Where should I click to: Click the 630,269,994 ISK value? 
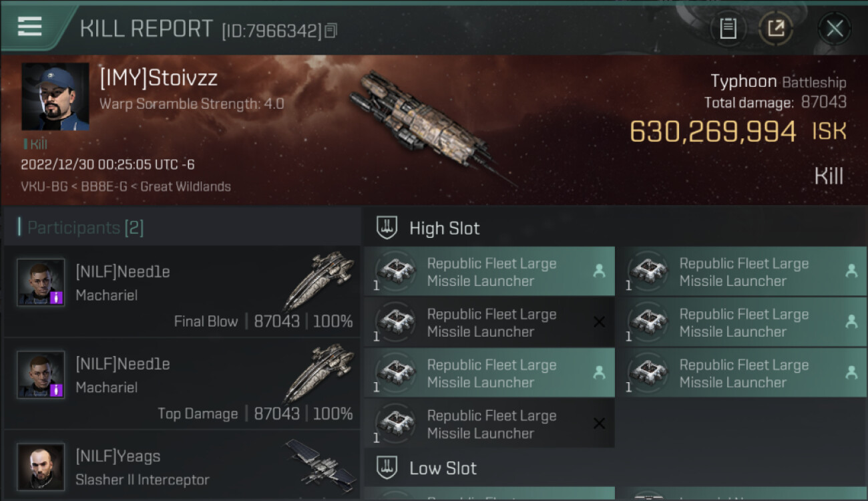click(712, 132)
